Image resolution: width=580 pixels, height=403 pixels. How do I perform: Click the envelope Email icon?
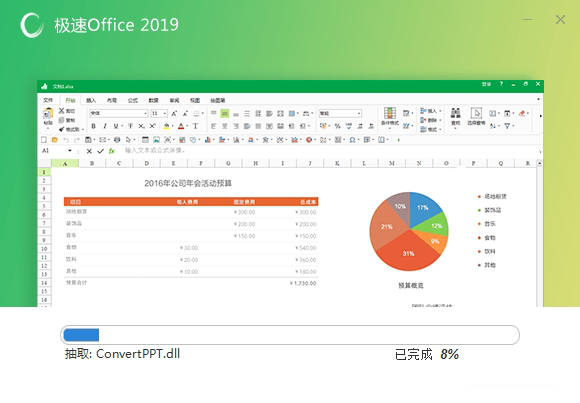click(x=102, y=140)
